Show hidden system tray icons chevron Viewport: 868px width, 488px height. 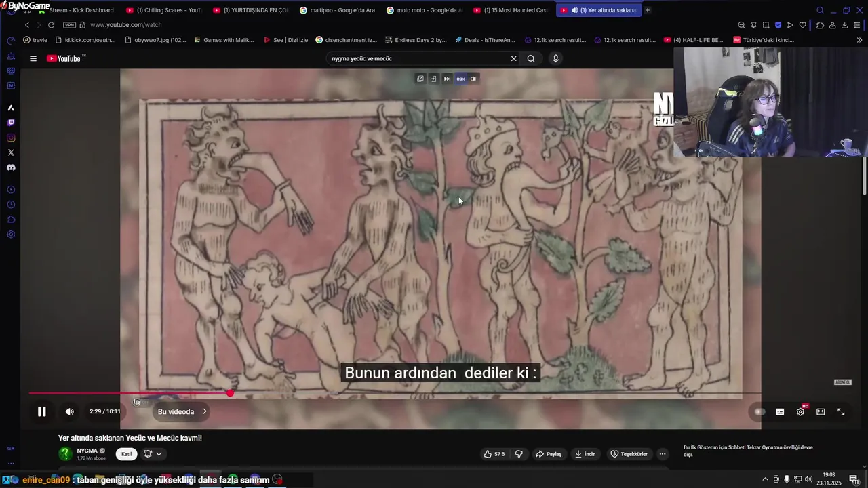coord(766,479)
